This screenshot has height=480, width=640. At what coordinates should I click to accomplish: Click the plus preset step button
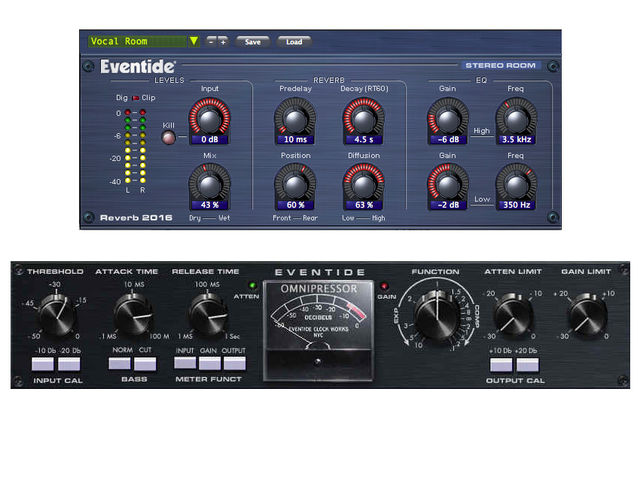click(223, 41)
